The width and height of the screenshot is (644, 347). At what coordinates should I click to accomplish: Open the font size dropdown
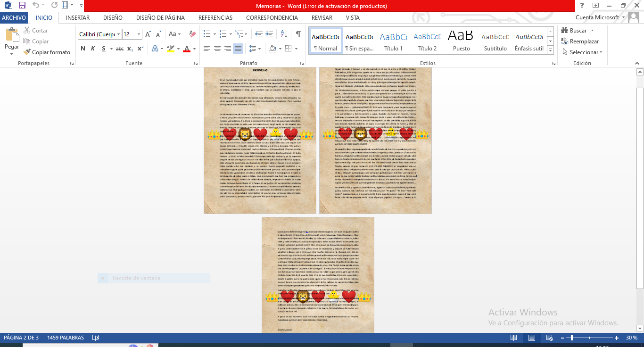[139, 34]
